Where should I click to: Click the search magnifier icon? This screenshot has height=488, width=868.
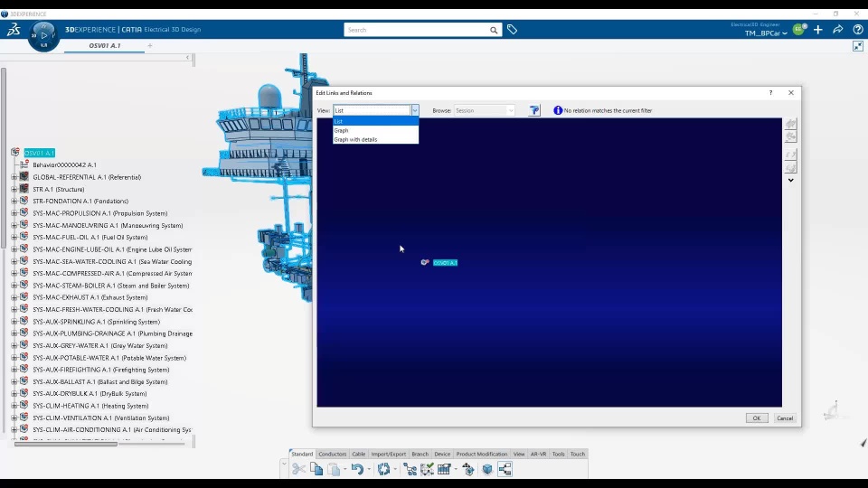494,30
